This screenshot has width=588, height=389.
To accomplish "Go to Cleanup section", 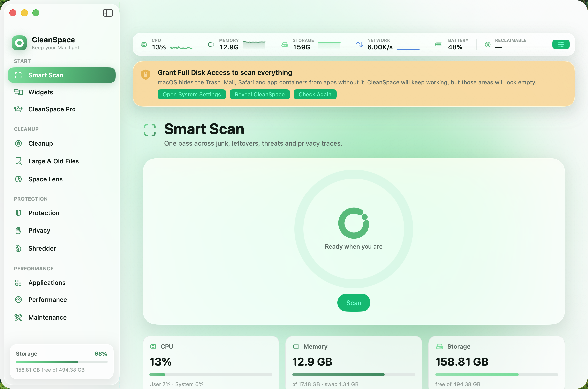I will 62,143.
